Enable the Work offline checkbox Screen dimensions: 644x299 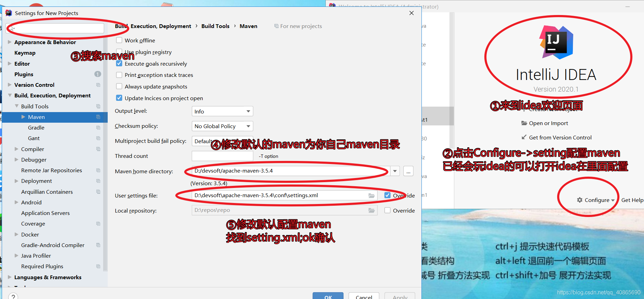(119, 40)
